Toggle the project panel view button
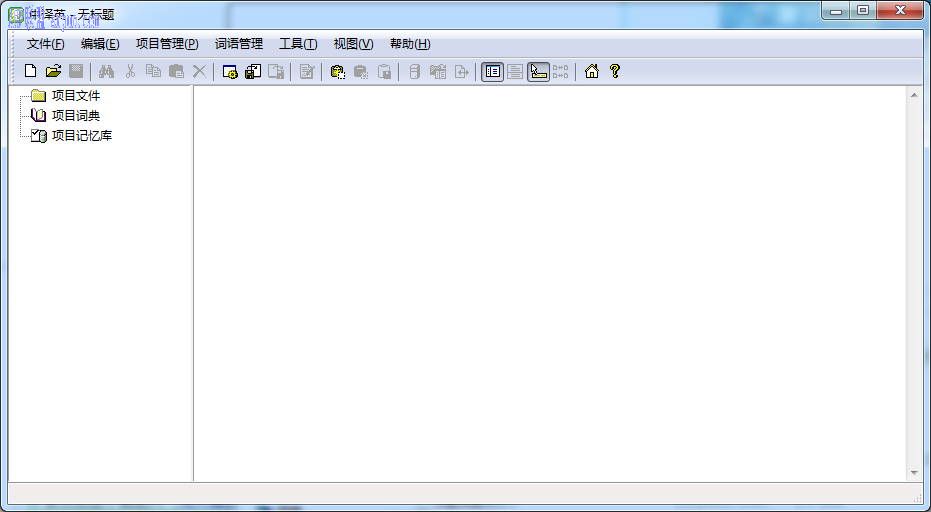Screen dimensions: 931x512 click(492, 71)
